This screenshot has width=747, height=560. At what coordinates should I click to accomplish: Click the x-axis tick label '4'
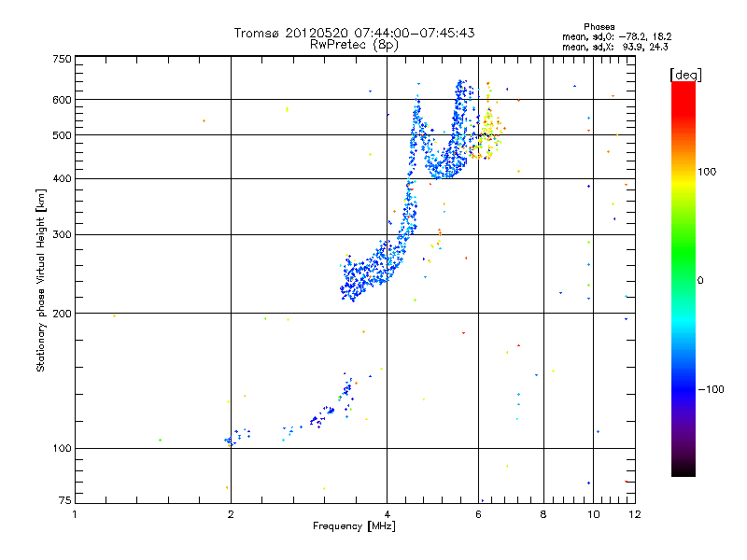[x=388, y=514]
